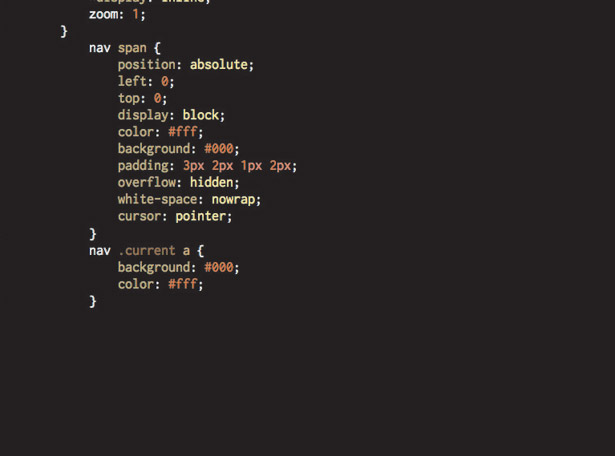
Task: Click the 'white-space: nowrap' line
Action: pyautogui.click(x=189, y=200)
